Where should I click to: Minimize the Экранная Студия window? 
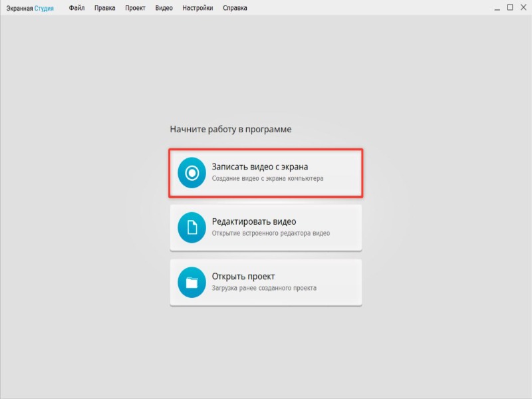point(496,8)
